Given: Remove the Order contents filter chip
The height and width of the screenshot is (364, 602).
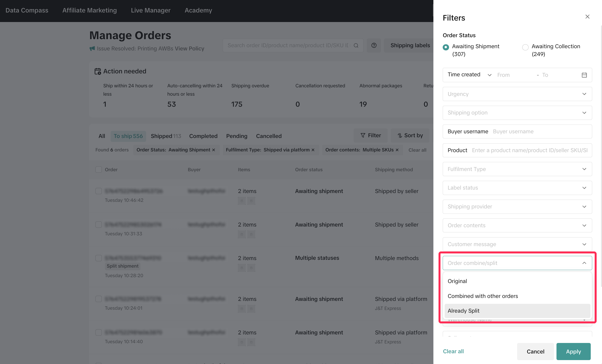Looking at the screenshot, I should tap(397, 150).
